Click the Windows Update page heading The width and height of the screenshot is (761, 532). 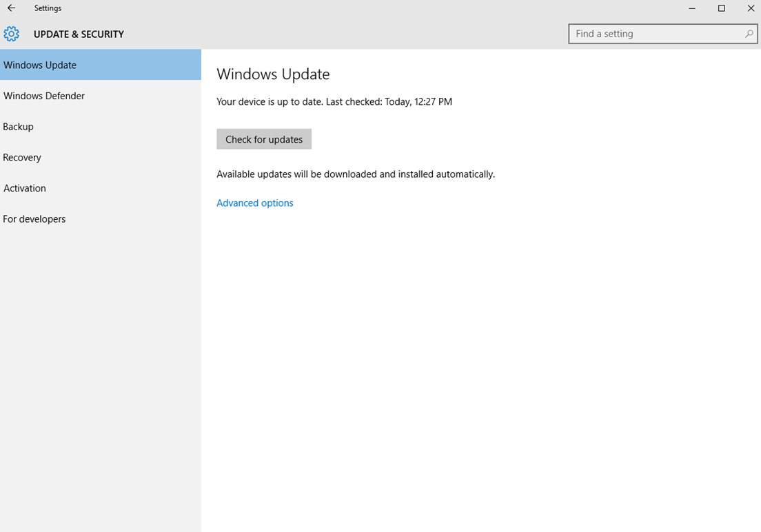(x=273, y=74)
